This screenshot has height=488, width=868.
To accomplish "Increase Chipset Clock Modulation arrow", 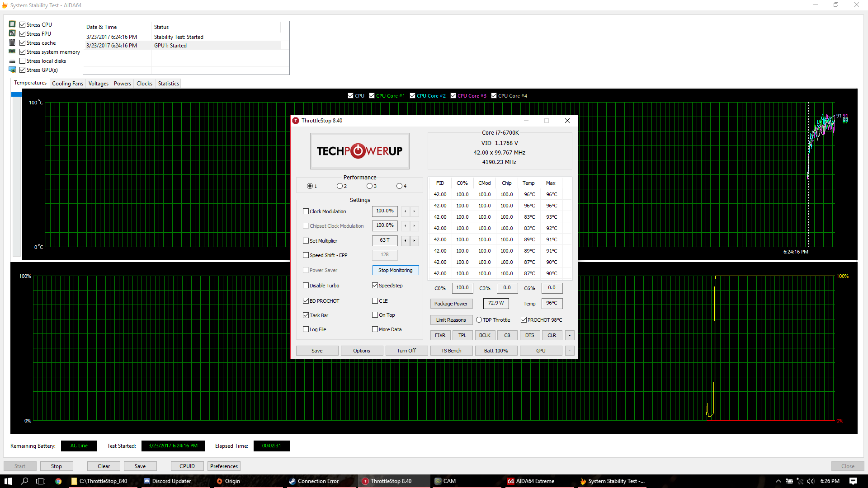I will pyautogui.click(x=414, y=226).
